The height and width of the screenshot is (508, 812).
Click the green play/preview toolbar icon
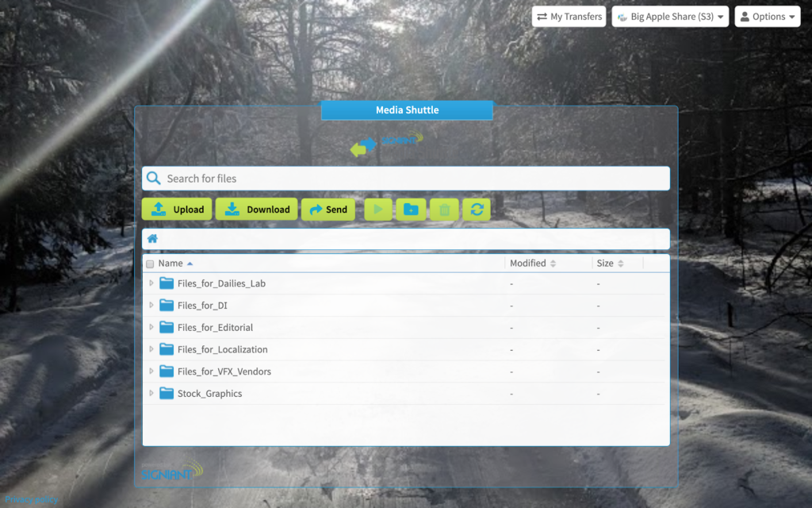378,210
